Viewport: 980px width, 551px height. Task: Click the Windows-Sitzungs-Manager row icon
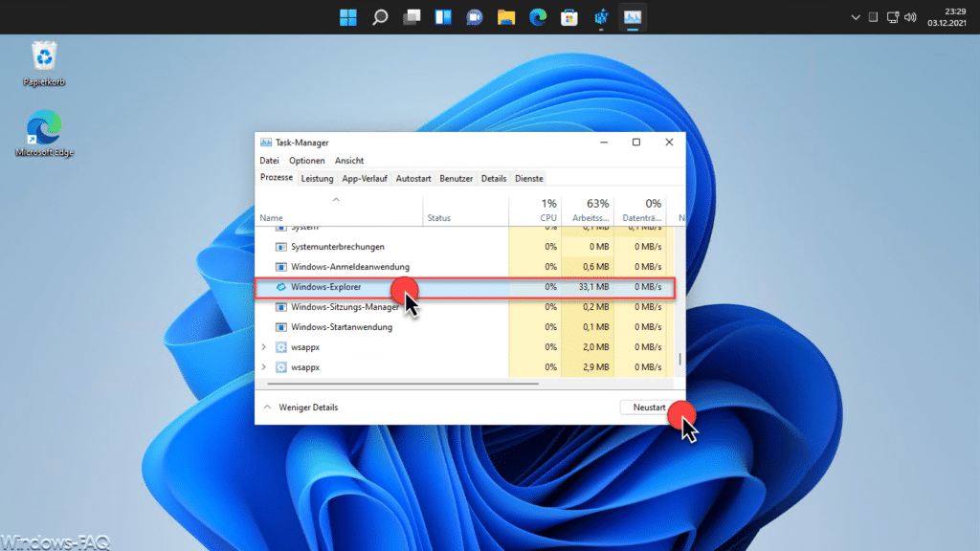tap(281, 307)
